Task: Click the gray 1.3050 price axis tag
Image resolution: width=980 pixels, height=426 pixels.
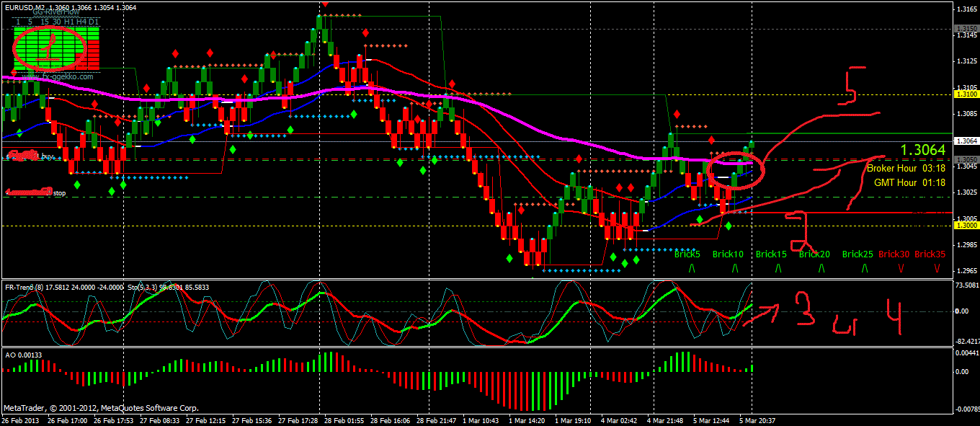Action: [x=966, y=159]
